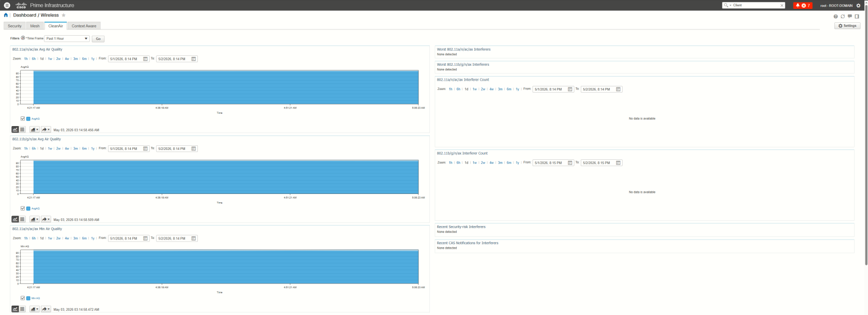Click AvgAQ legend swatch in 802.11b/g/n/ax chart
This screenshot has height=315, width=868.
(28, 208)
